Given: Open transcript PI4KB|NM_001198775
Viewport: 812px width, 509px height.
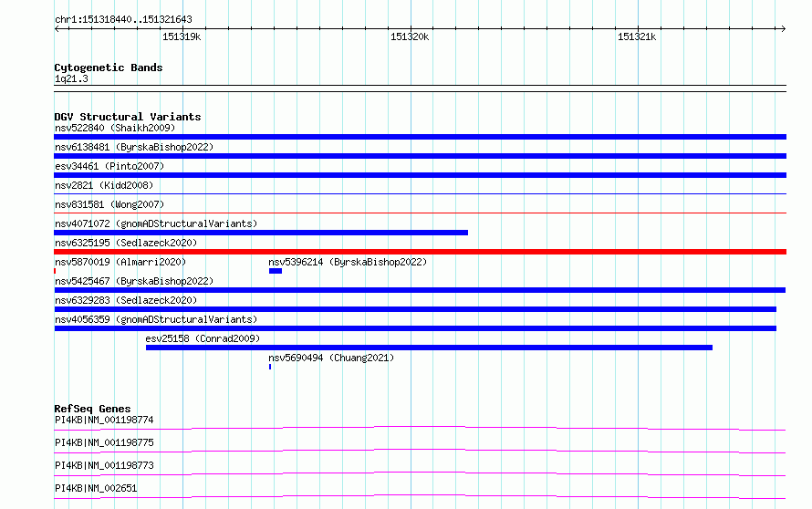Looking at the screenshot, I should click(x=104, y=442).
